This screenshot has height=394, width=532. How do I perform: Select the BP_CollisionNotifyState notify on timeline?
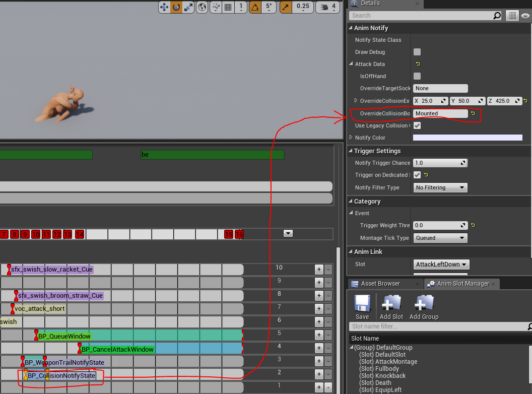(x=61, y=375)
